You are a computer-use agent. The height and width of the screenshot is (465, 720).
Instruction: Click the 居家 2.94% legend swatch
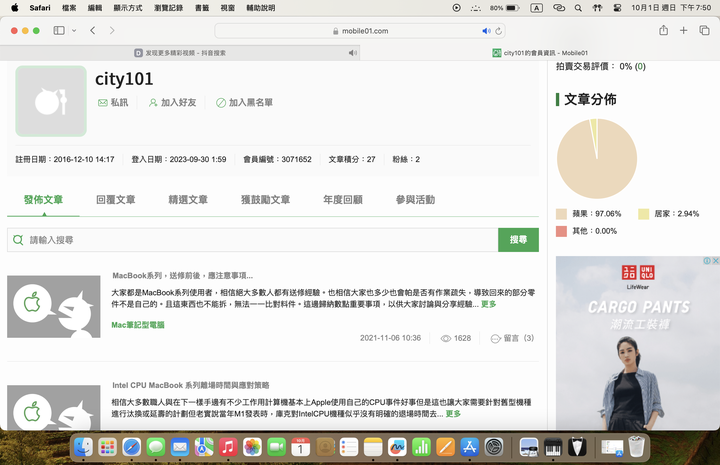tap(643, 214)
